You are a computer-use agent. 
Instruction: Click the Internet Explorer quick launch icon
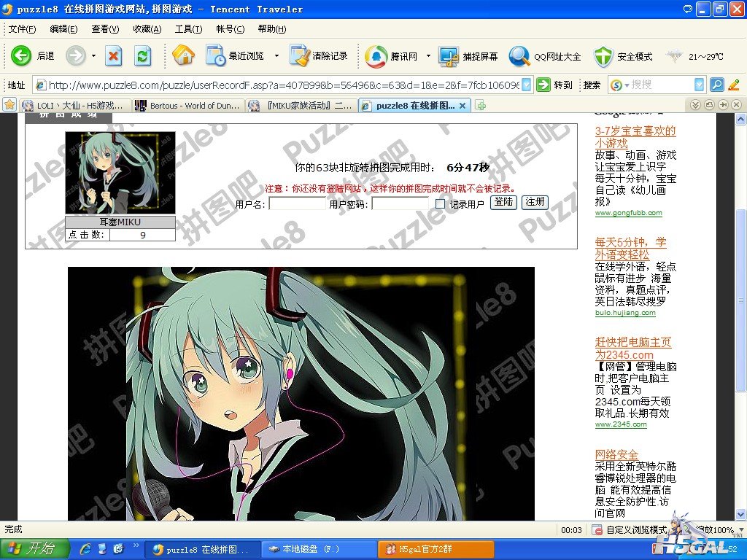coord(86,549)
